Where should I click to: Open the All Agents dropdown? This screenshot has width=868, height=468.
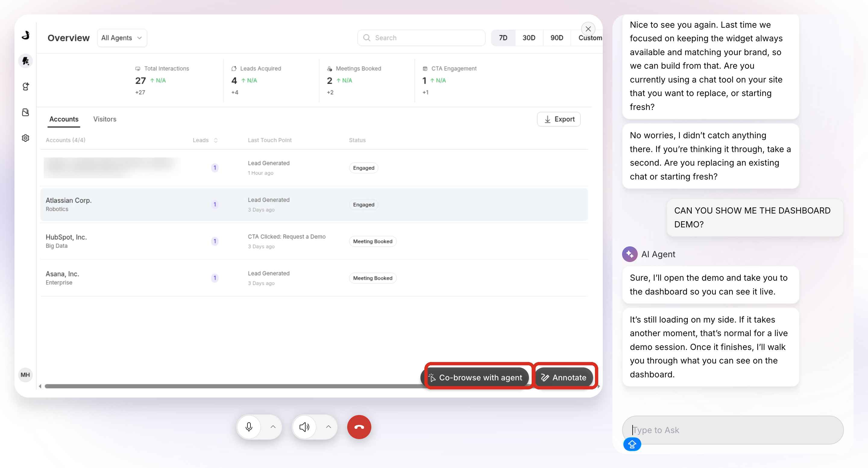coord(122,38)
